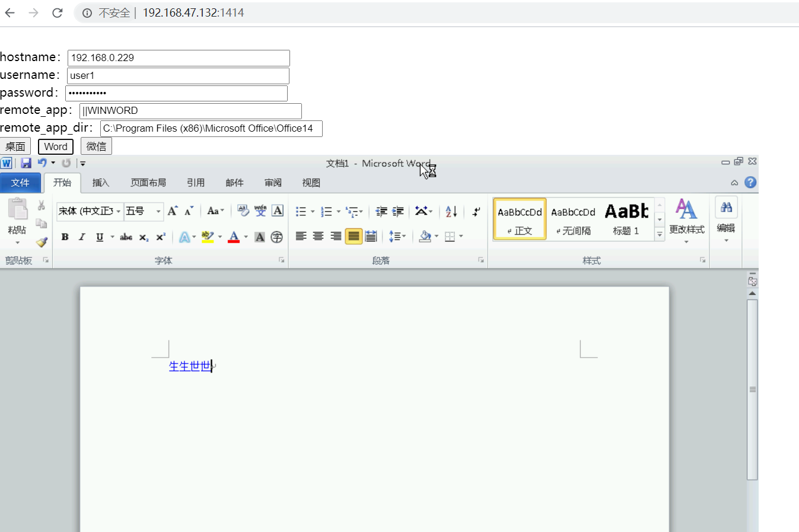
Task: Cut selection using the scissors icon
Action: pyautogui.click(x=42, y=205)
